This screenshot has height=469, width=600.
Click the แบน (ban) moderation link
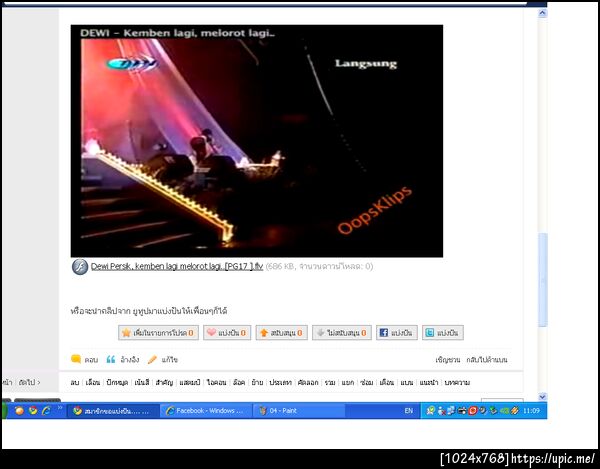tap(407, 382)
